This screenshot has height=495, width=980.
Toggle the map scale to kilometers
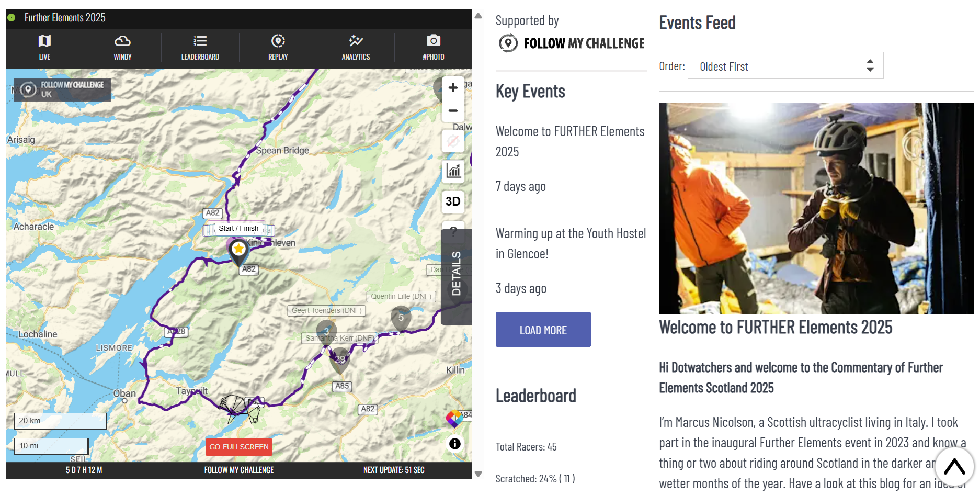point(60,420)
